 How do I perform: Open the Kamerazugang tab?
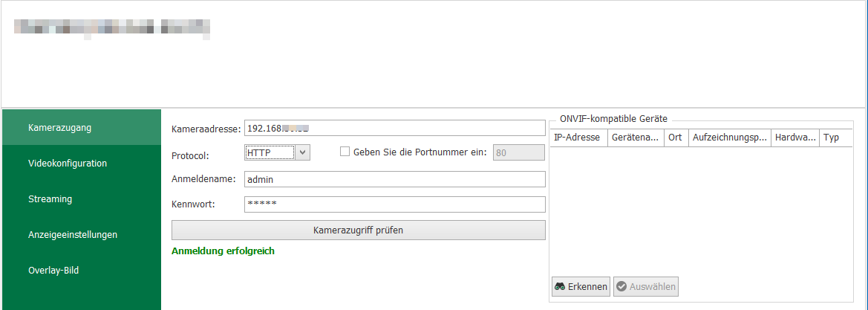[81, 127]
